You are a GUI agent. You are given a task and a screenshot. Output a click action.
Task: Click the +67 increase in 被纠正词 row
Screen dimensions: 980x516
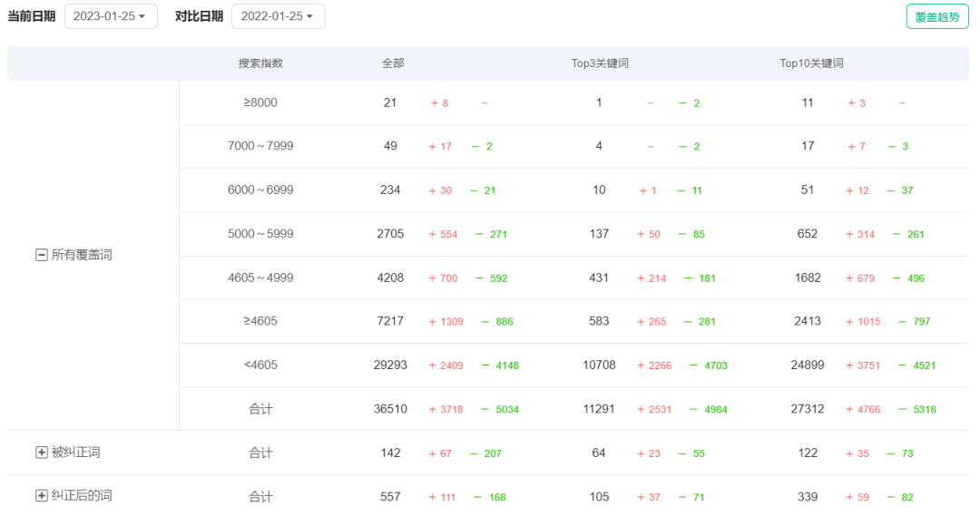pos(440,453)
